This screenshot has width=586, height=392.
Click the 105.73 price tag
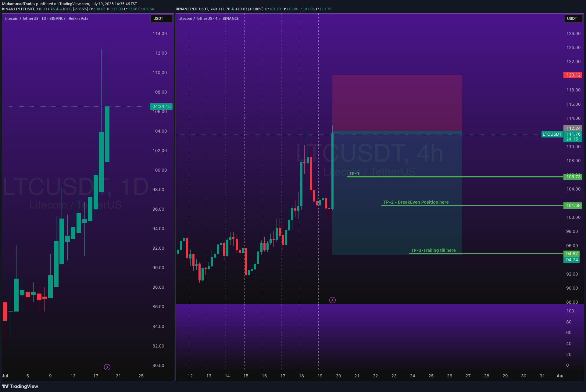click(573, 177)
